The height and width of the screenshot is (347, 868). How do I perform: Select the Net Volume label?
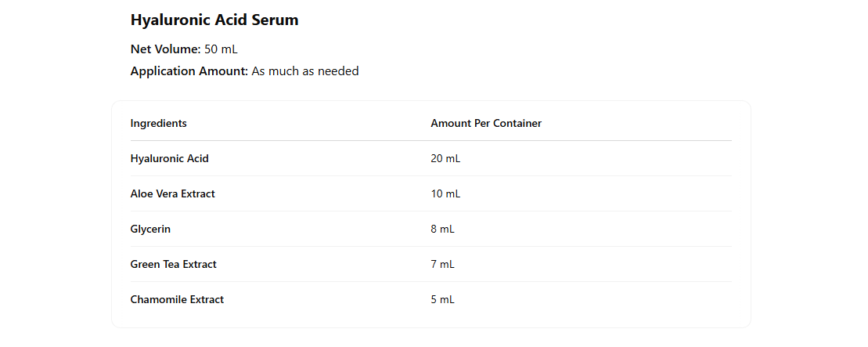click(165, 49)
